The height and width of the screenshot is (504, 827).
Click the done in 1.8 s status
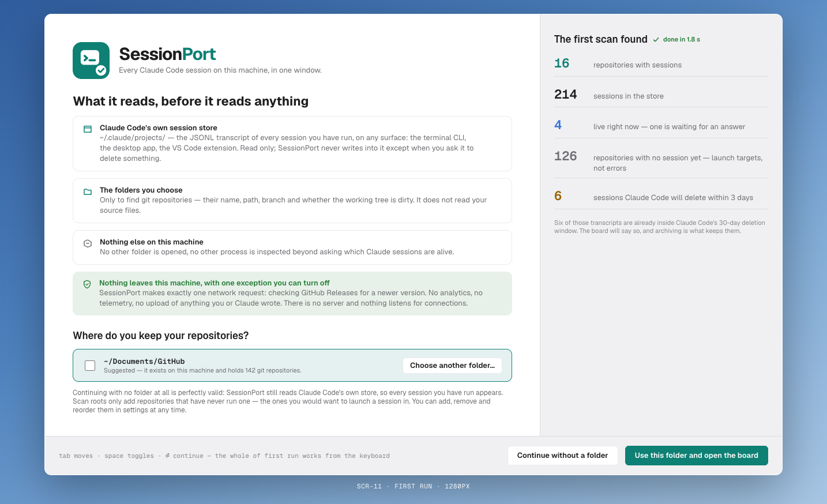pos(682,40)
